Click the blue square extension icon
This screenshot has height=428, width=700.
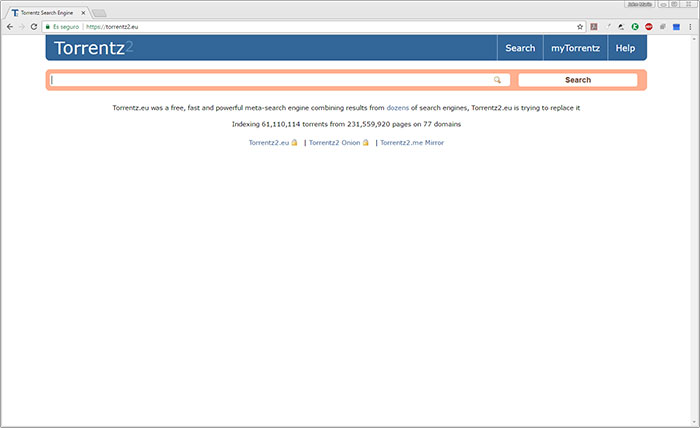[676, 27]
